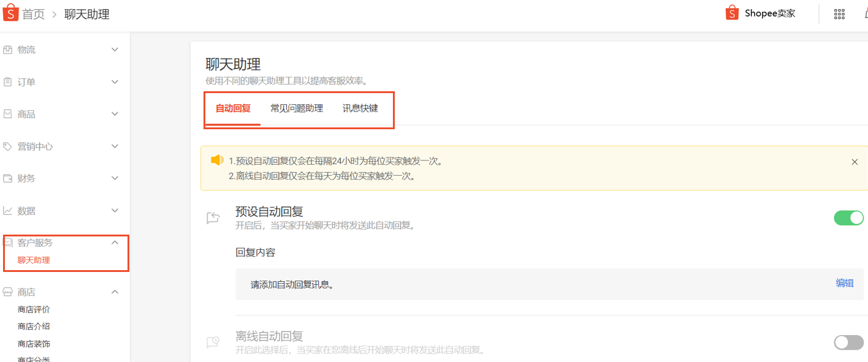Collapse the 商店 menu chevron
Viewport: 868px width, 362px height.
point(115,292)
